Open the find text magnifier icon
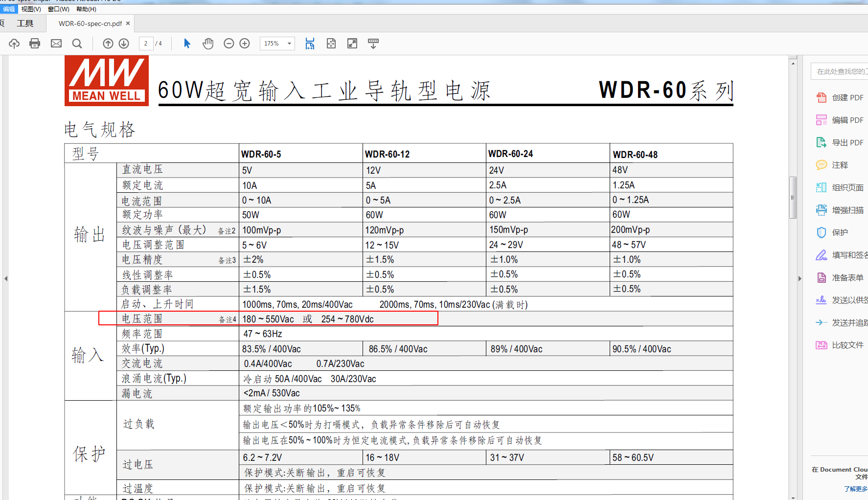Viewport: 868px width, 500px height. (x=77, y=44)
